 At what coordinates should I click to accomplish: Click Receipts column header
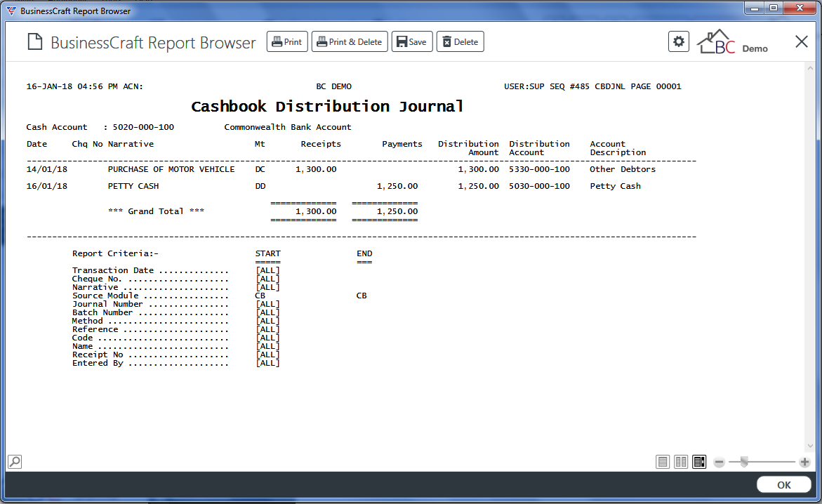point(321,144)
